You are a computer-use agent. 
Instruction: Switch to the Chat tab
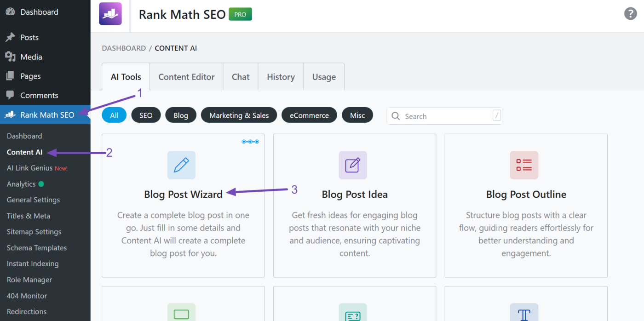point(241,77)
